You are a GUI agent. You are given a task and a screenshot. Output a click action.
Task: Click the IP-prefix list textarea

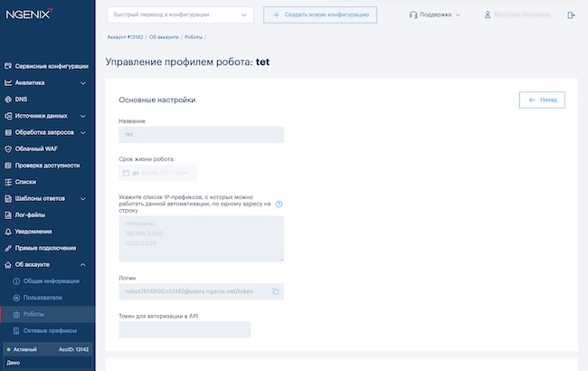(202, 239)
